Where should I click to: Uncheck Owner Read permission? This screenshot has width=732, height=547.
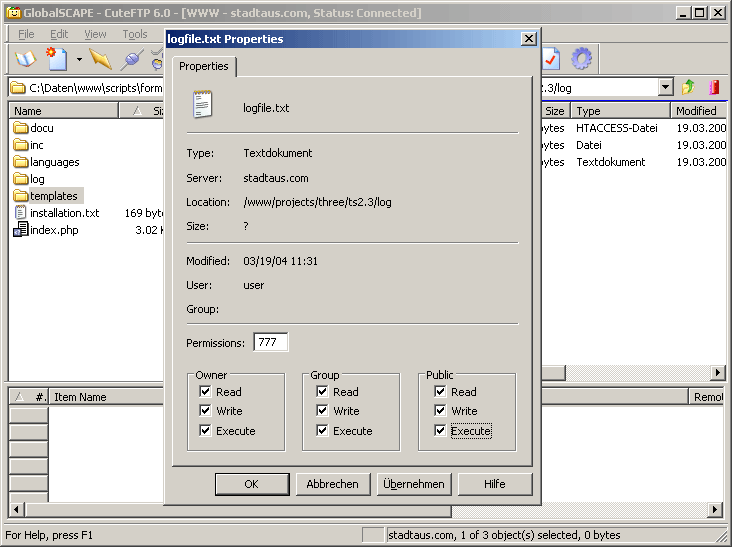(205, 391)
